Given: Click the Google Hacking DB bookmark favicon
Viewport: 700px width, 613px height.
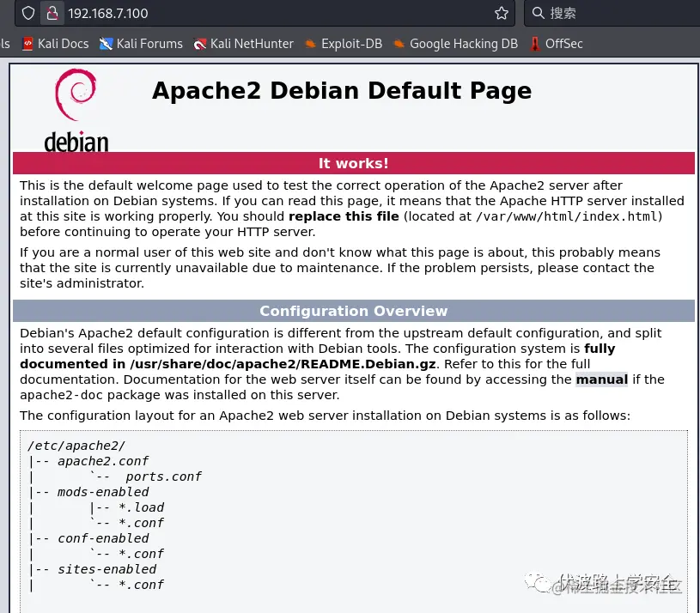Looking at the screenshot, I should point(399,44).
